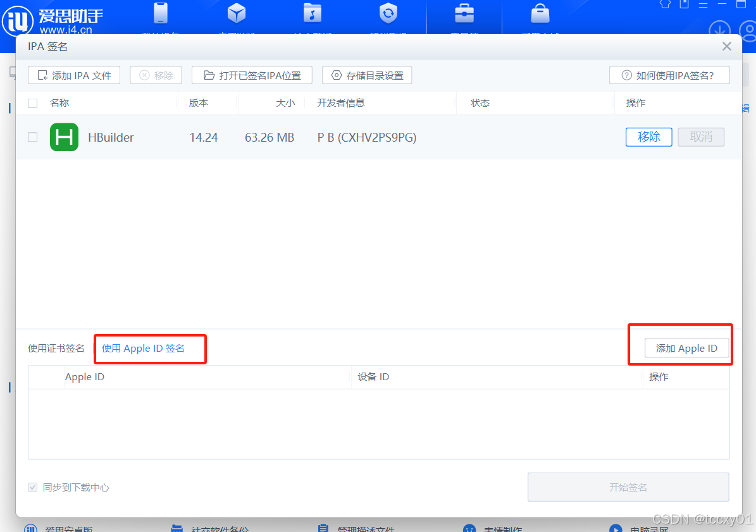Open the toolbox briefcase icon
This screenshot has height=532, width=756.
(464, 13)
